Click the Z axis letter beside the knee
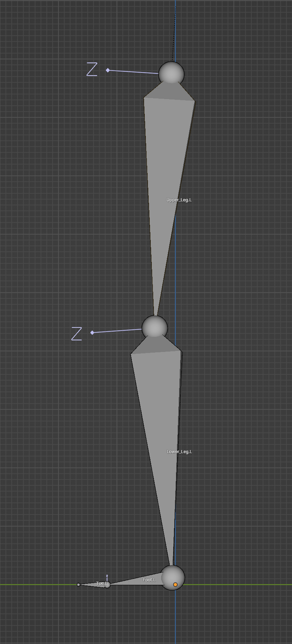The image size is (292, 644). [x=76, y=334]
